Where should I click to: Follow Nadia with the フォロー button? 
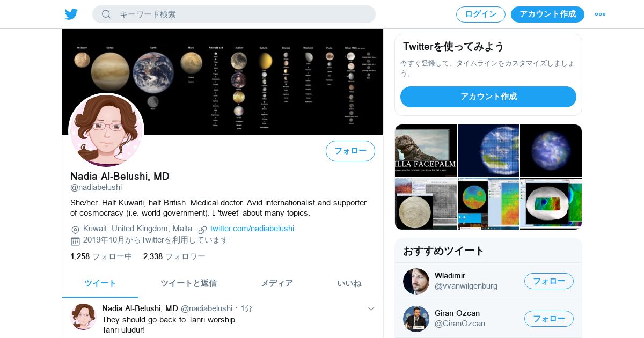[x=350, y=151]
